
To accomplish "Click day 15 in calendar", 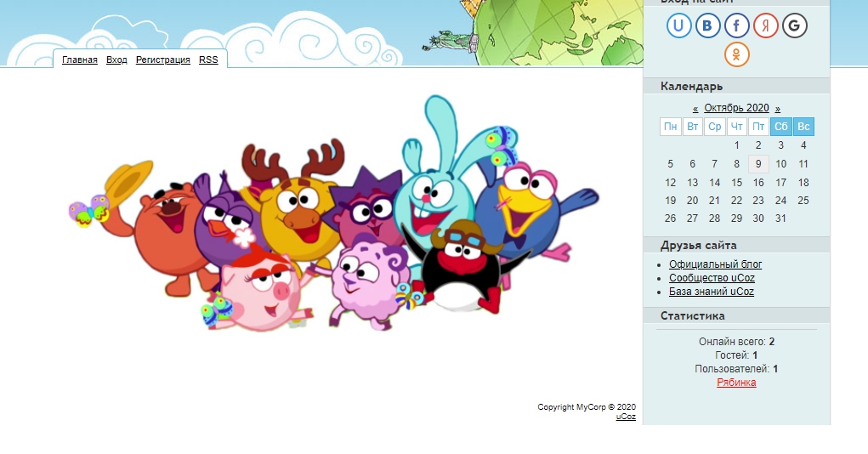I will pos(736,182).
